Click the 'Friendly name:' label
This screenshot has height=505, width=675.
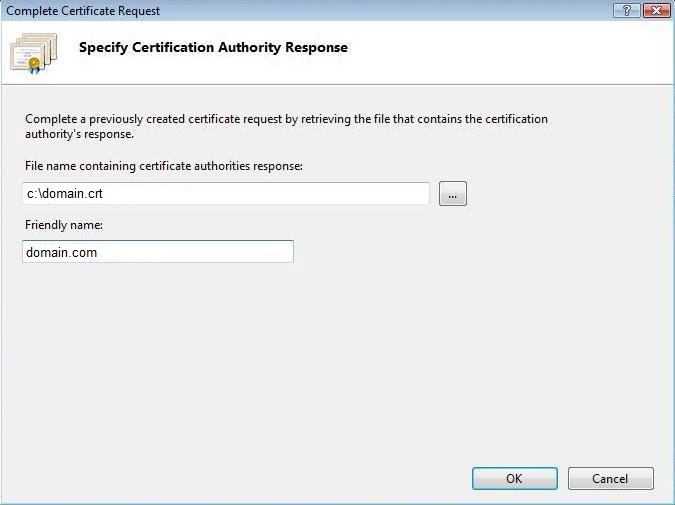[x=64, y=225]
